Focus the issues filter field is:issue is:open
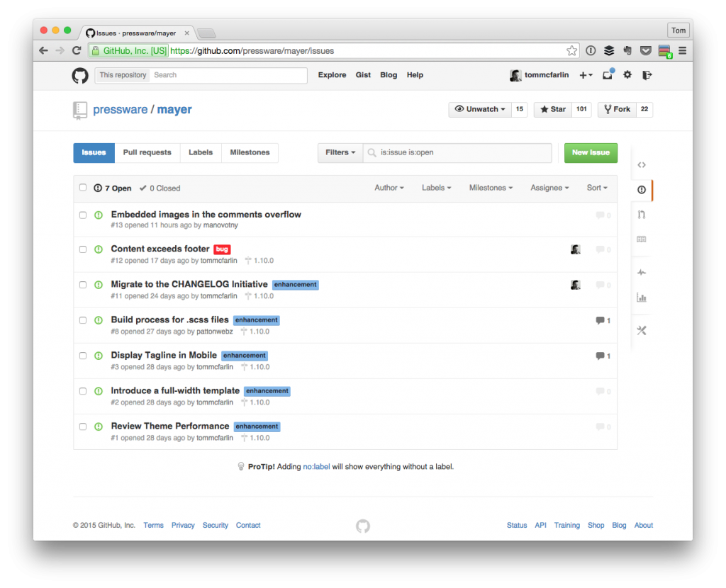Screen dimensions: 726x588 457,152
